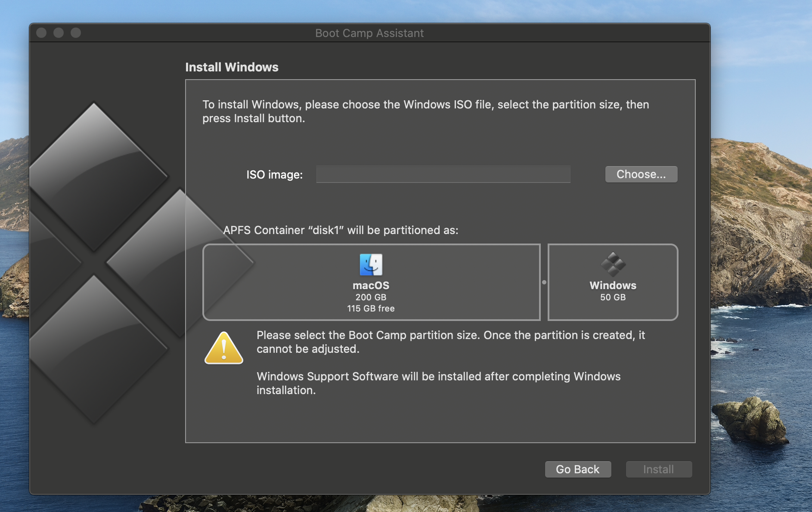Click the "ISO image:" label
The width and height of the screenshot is (812, 512).
275,175
